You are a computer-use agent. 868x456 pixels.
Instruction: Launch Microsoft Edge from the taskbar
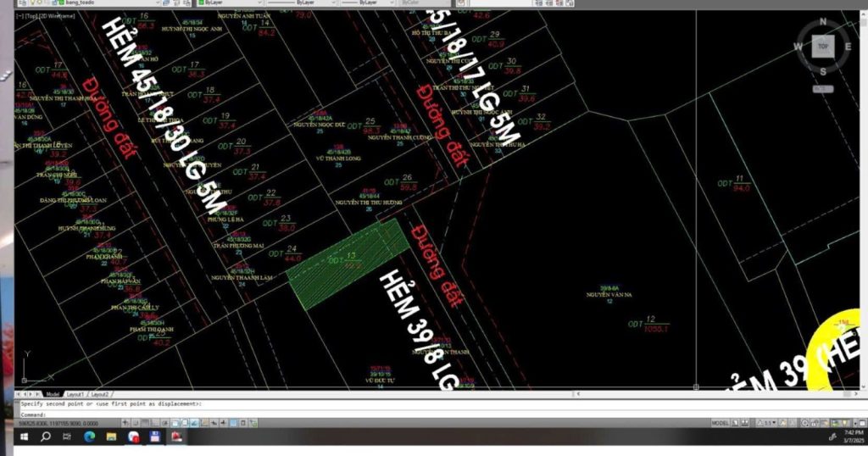(x=89, y=437)
